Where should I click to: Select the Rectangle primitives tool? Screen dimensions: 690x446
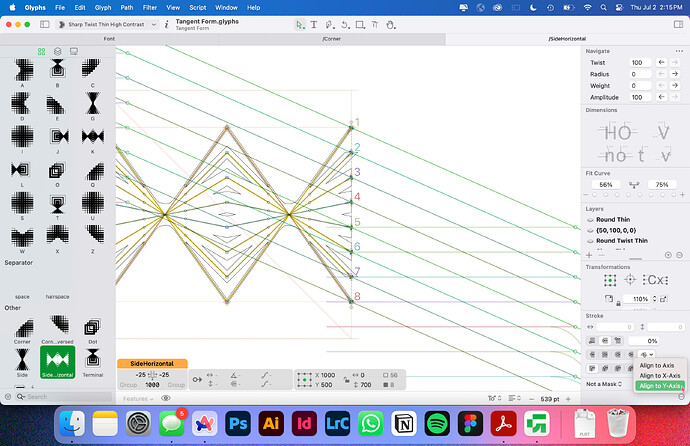pos(360,25)
